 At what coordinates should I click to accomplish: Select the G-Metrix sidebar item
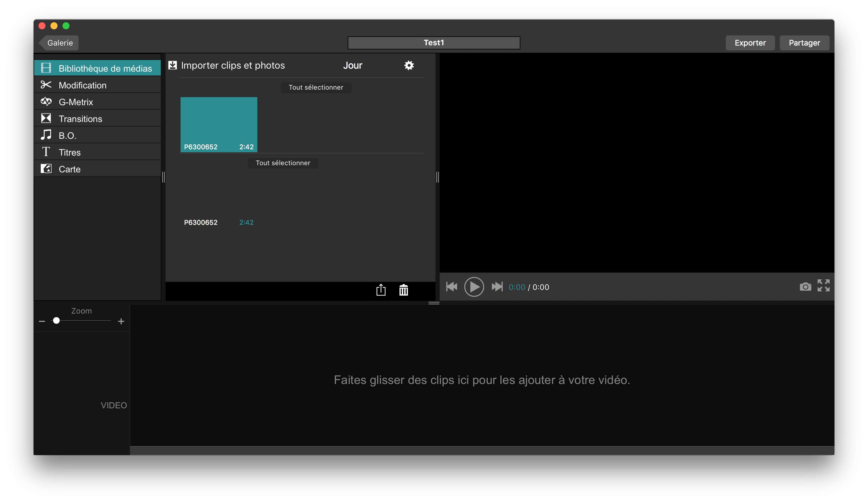[97, 102]
